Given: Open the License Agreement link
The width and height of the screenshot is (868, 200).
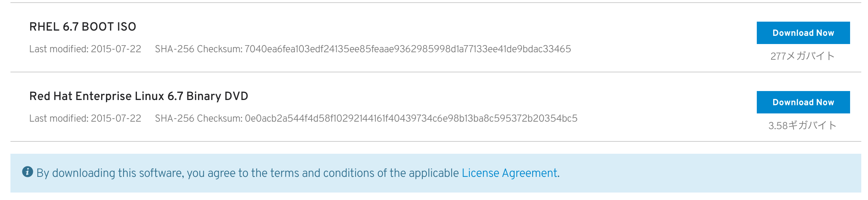Looking at the screenshot, I should (509, 173).
